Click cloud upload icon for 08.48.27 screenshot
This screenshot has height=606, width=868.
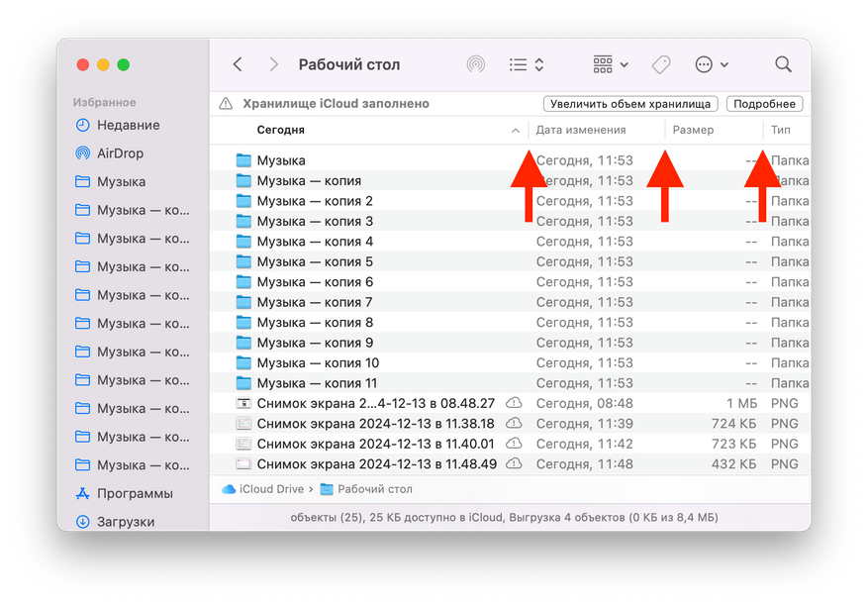(515, 403)
